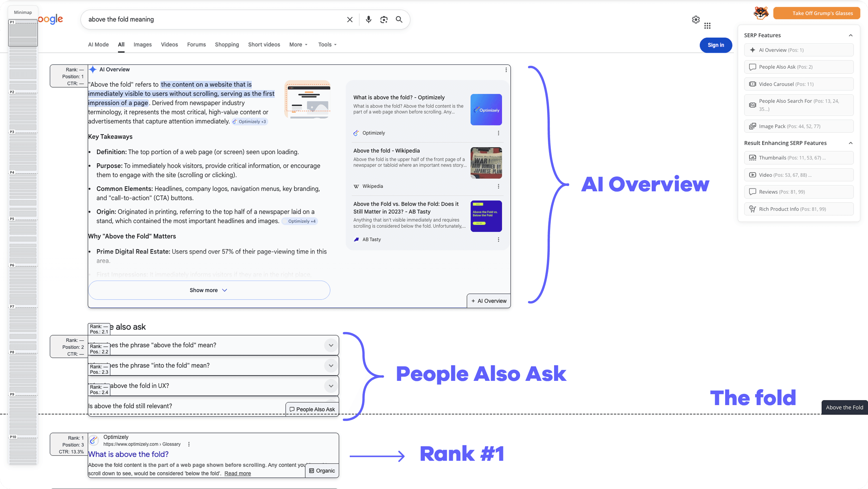868x489 pixels.
Task: Clear the search box with X icon
Action: (349, 20)
